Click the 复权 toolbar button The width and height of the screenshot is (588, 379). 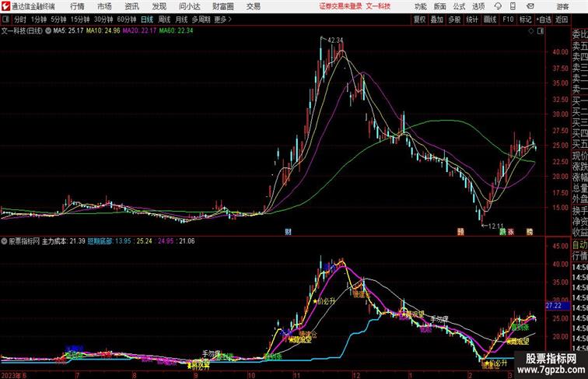pos(419,19)
